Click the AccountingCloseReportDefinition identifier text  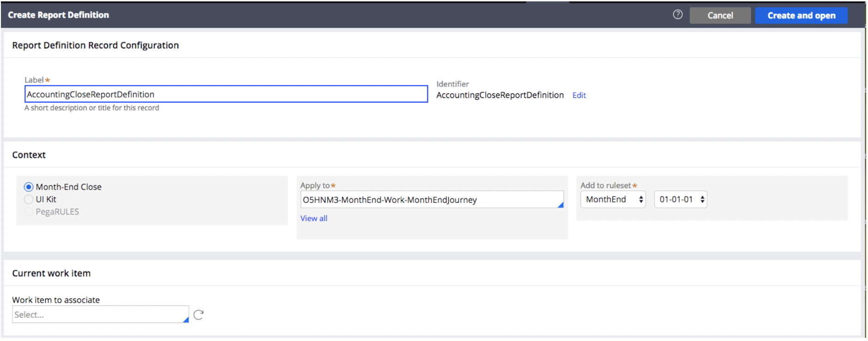click(x=500, y=95)
